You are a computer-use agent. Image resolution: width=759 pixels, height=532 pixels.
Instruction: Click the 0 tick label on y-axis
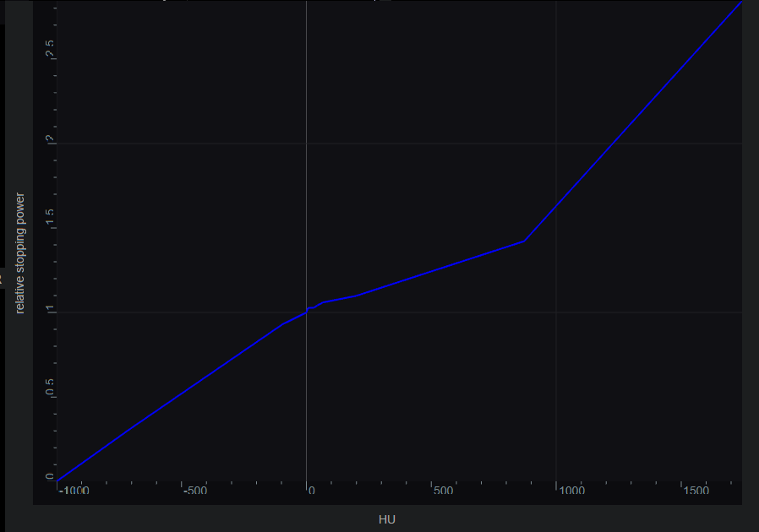(50, 476)
